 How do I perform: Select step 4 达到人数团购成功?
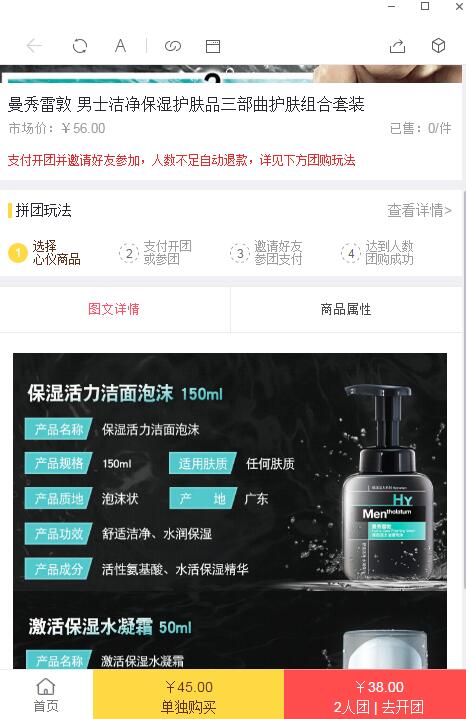coord(377,253)
